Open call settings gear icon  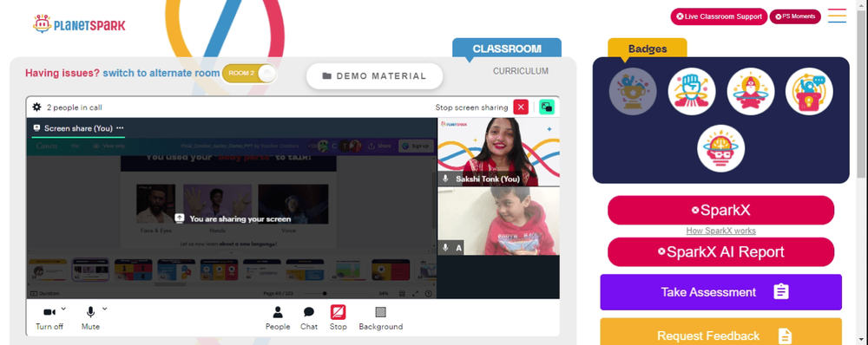coord(37,107)
